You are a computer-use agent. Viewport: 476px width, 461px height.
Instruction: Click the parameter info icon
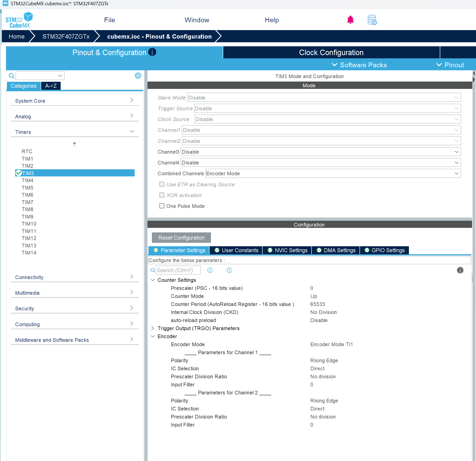(460, 270)
